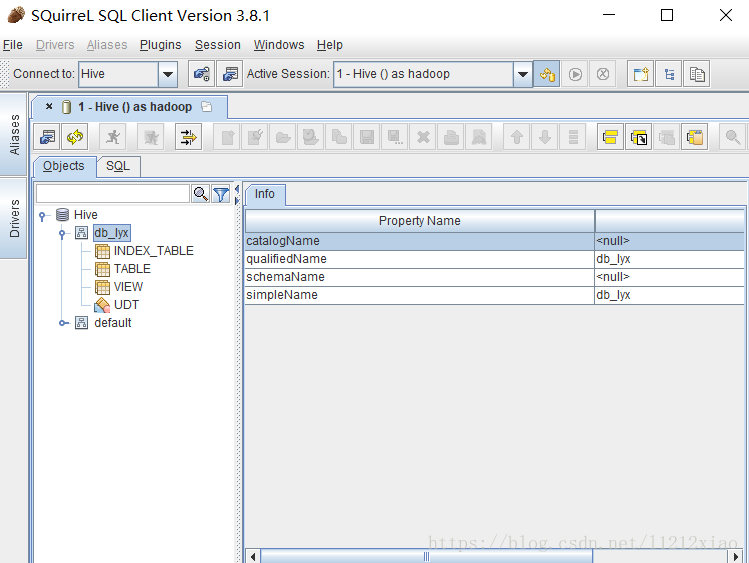Click the horizontal scrollbar right arrow
The image size is (749, 563).
coord(736,556)
